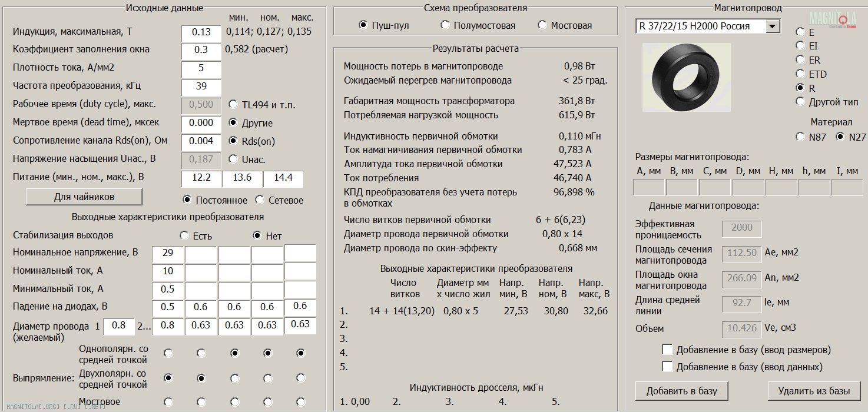The width and height of the screenshot is (868, 412).
Task: Click the Плотность тока input field
Action: pyautogui.click(x=201, y=68)
